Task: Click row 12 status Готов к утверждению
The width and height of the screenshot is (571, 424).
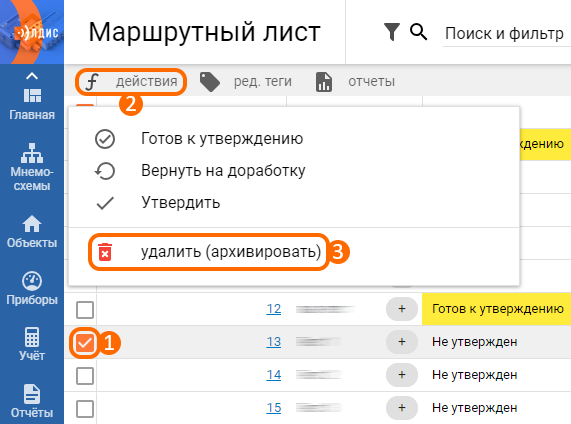Action: coord(497,309)
